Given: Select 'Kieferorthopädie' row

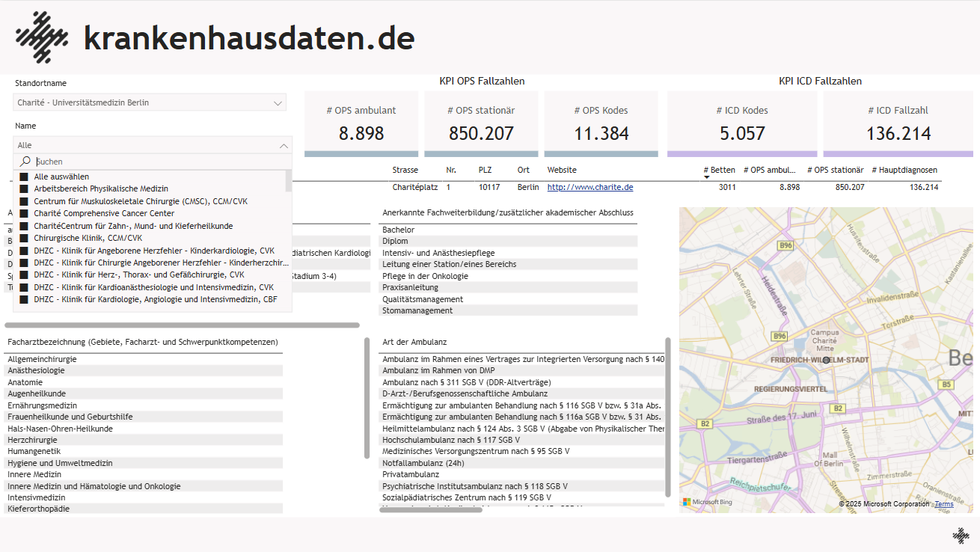Looking at the screenshot, I should [x=144, y=509].
